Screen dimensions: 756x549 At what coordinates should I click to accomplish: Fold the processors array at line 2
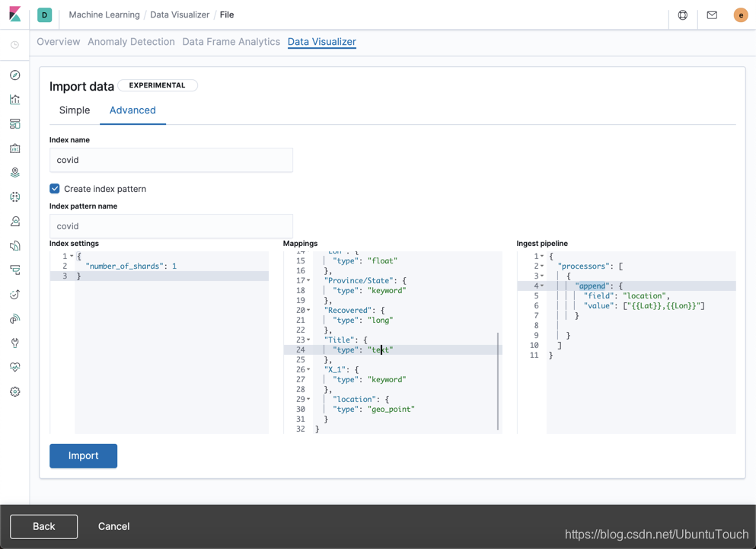[x=542, y=267]
